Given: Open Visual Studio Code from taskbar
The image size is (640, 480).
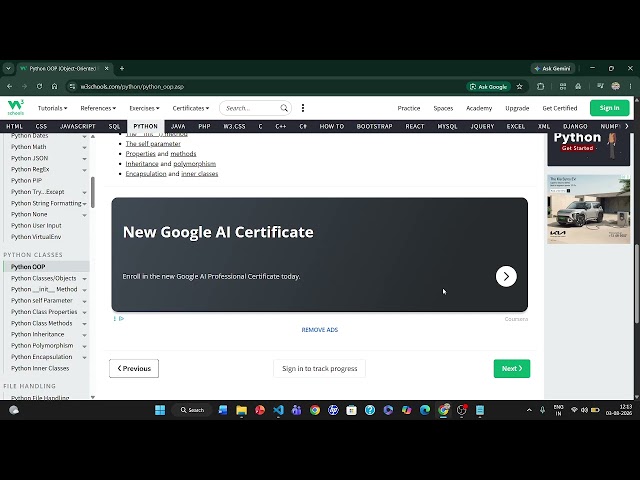Looking at the screenshot, I should point(278,410).
